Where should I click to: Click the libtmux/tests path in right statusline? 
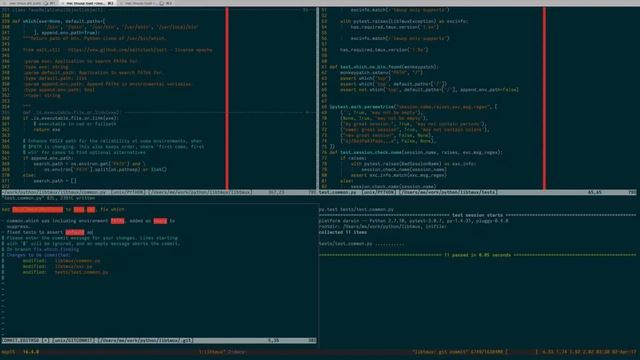tap(448, 192)
